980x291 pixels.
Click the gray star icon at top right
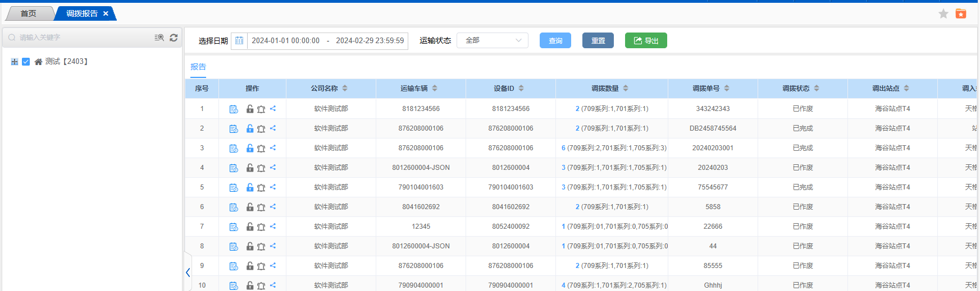(943, 13)
